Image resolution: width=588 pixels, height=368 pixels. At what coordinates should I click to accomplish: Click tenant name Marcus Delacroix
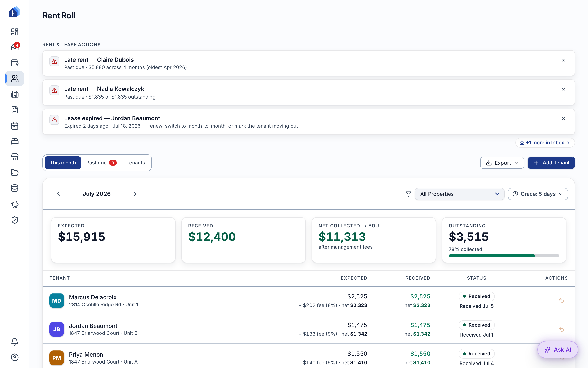[x=92, y=297]
